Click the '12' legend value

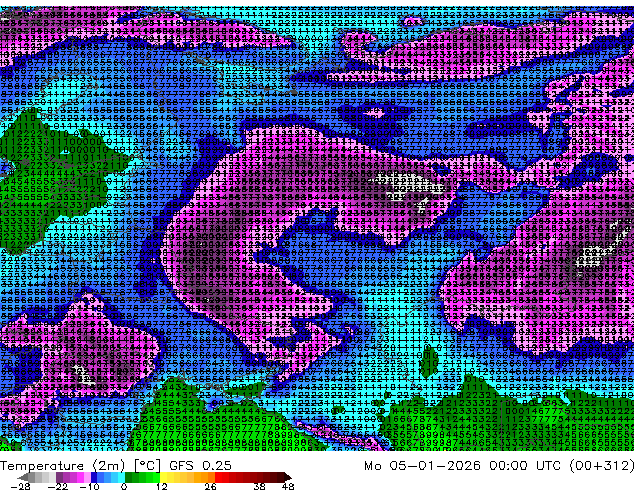point(161,486)
